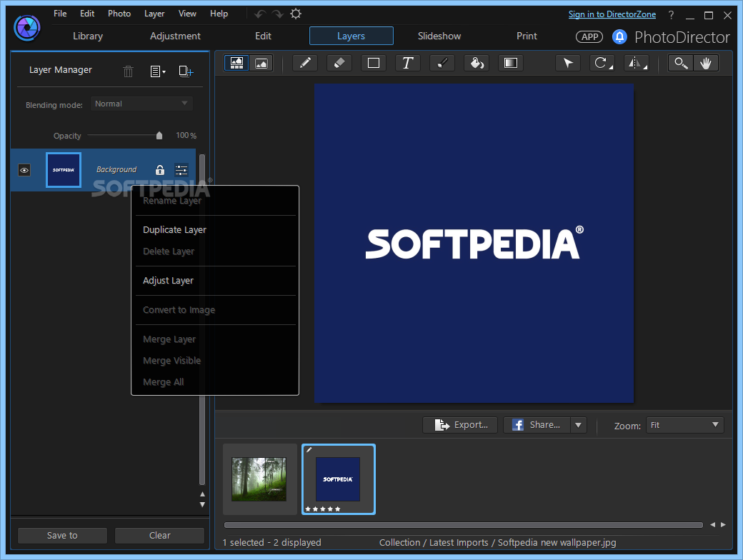Viewport: 743px width, 560px height.
Task: Switch to viewer only mode
Action: pyautogui.click(x=261, y=63)
